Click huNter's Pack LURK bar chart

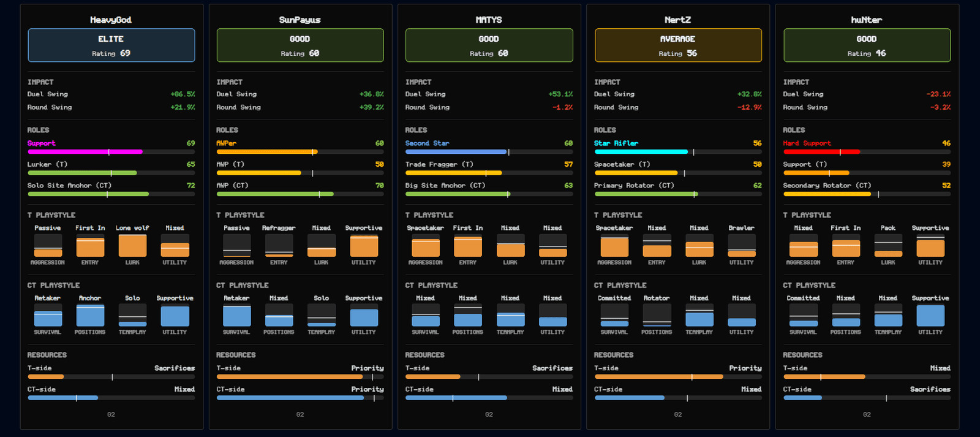[888, 245]
